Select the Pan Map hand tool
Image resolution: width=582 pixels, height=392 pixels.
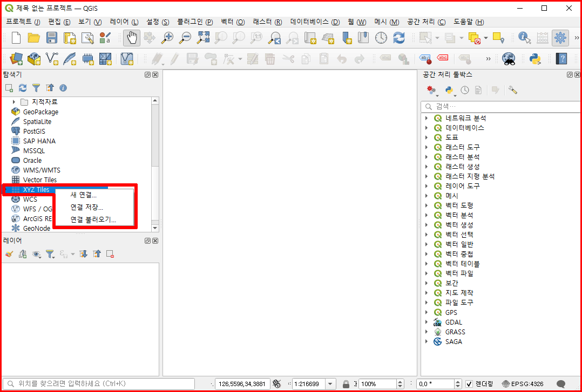[132, 37]
